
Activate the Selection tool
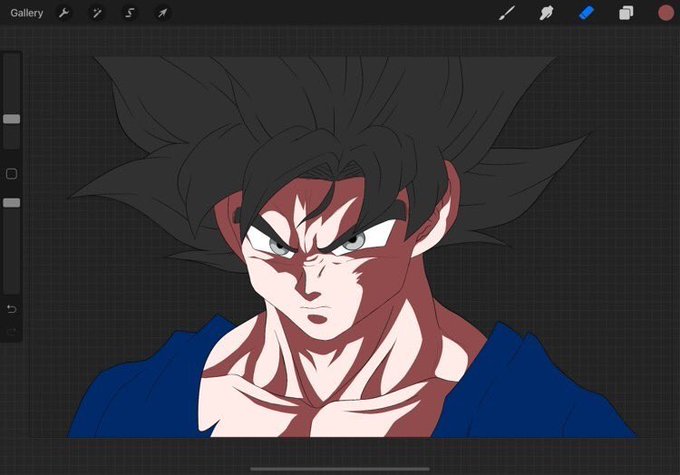(129, 13)
